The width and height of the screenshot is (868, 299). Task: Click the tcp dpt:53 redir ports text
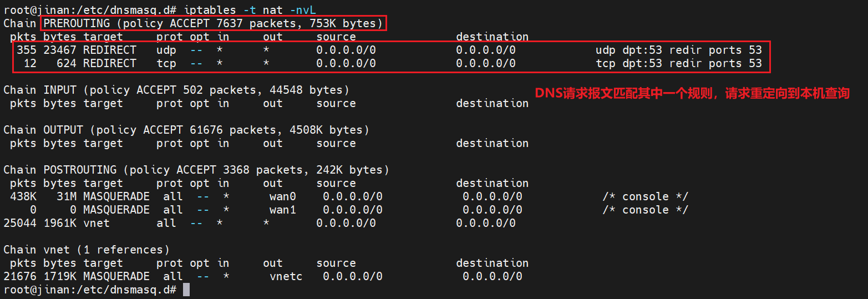tap(678, 63)
